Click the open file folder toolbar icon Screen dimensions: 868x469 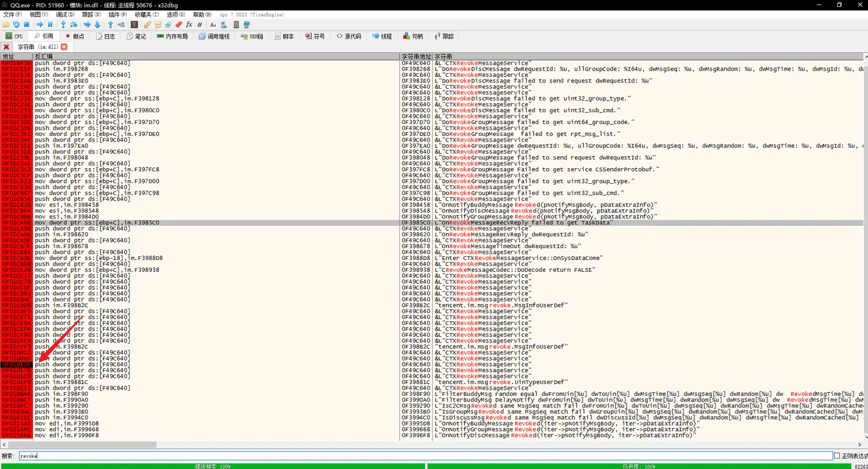(x=6, y=25)
